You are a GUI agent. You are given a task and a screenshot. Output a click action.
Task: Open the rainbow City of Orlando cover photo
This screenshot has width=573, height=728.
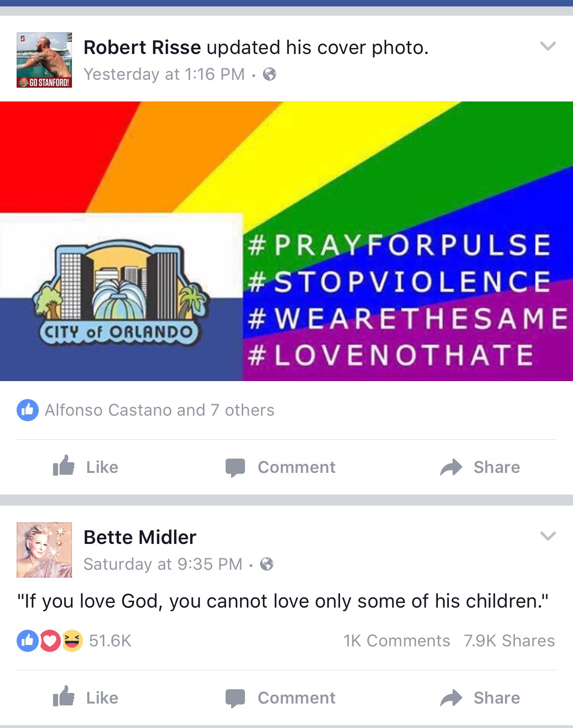tap(286, 241)
